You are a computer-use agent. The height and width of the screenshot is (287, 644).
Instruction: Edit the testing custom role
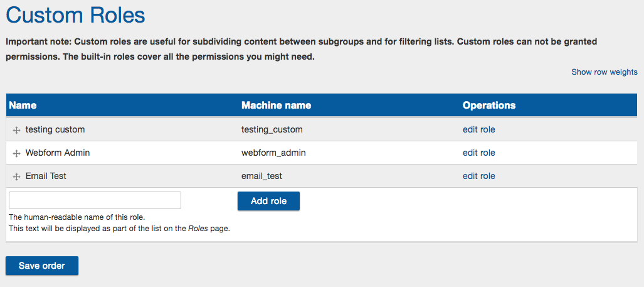pos(479,129)
